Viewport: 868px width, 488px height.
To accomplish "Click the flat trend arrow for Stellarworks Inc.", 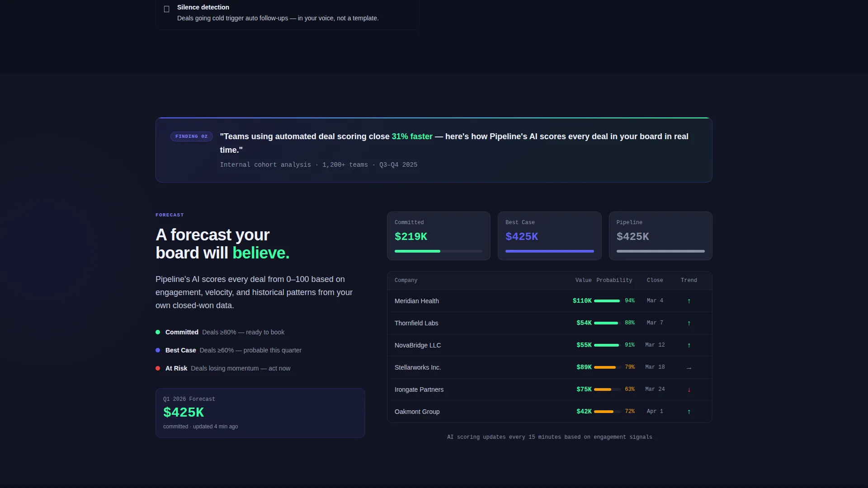I will coord(689,368).
